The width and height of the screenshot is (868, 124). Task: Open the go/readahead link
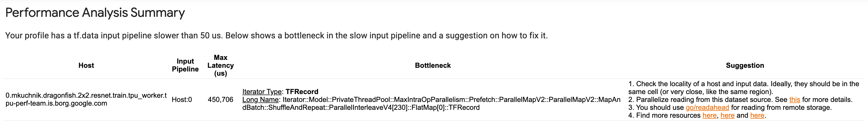pos(707,107)
